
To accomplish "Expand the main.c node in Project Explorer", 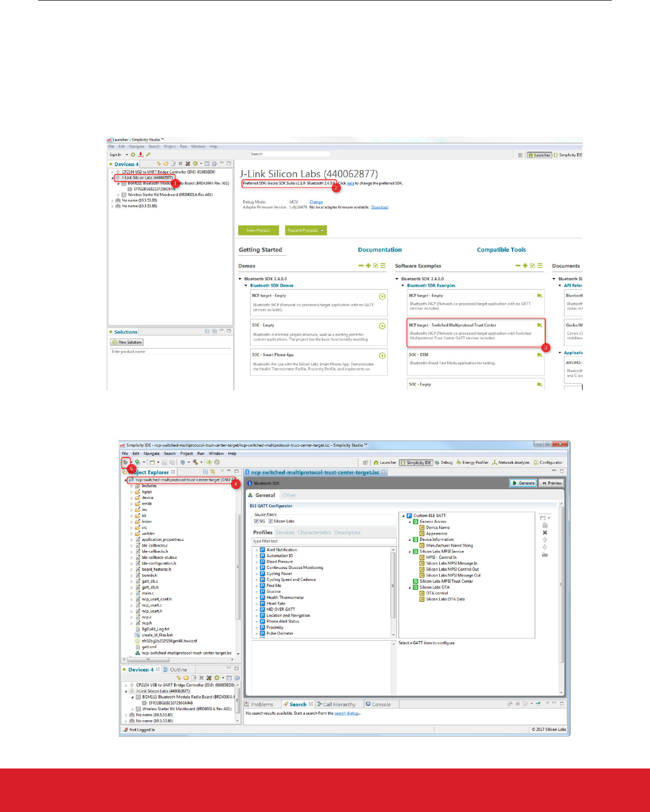I will click(x=132, y=593).
